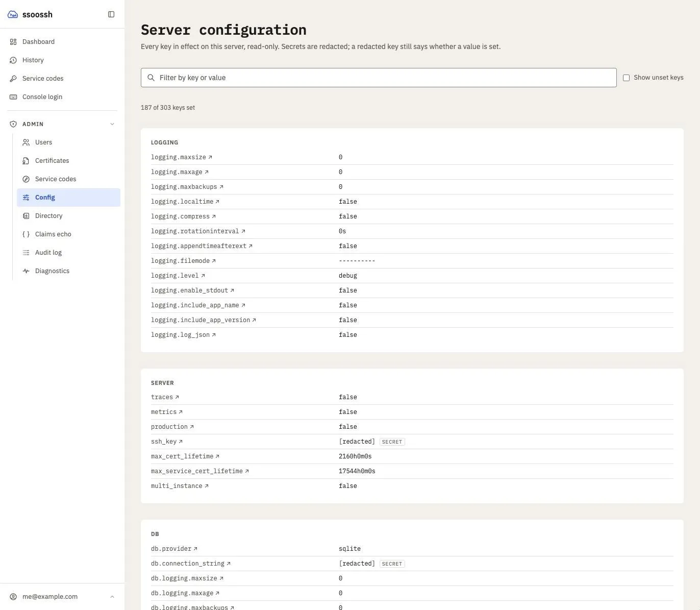This screenshot has height=610, width=700.
Task: Click the Users people icon
Action: pyautogui.click(x=26, y=142)
